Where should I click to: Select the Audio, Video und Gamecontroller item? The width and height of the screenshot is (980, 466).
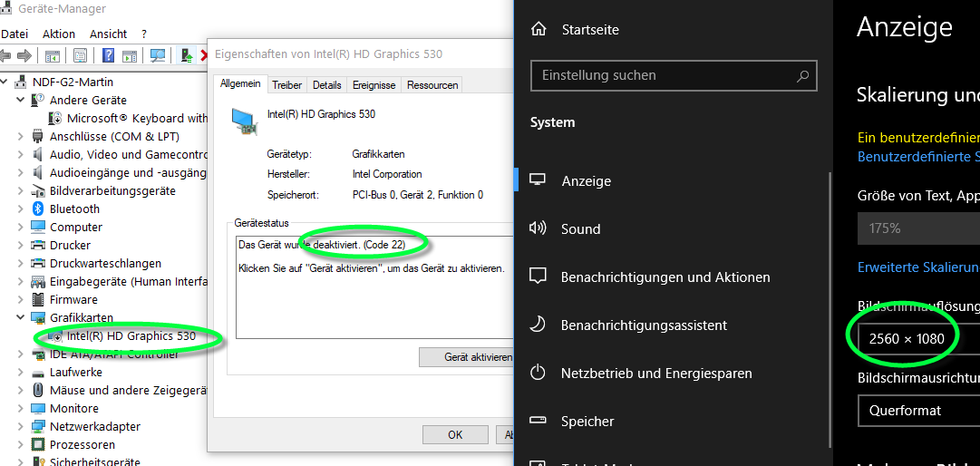tap(128, 154)
